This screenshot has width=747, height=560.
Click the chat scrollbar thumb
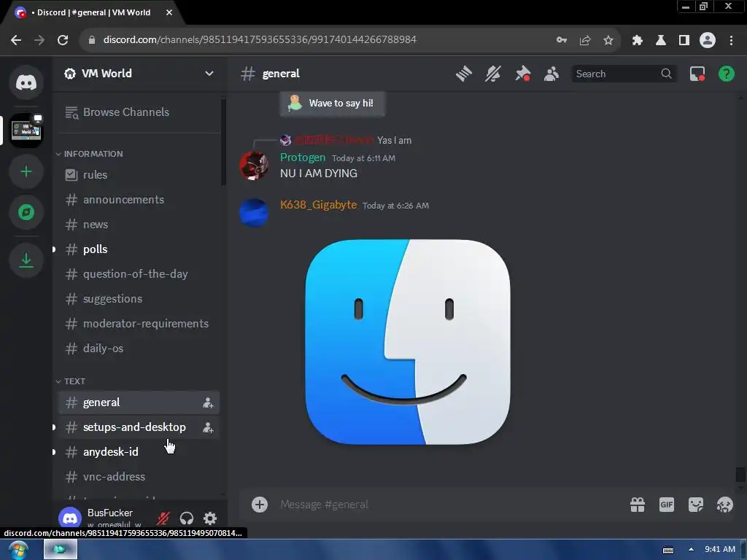pos(740,474)
